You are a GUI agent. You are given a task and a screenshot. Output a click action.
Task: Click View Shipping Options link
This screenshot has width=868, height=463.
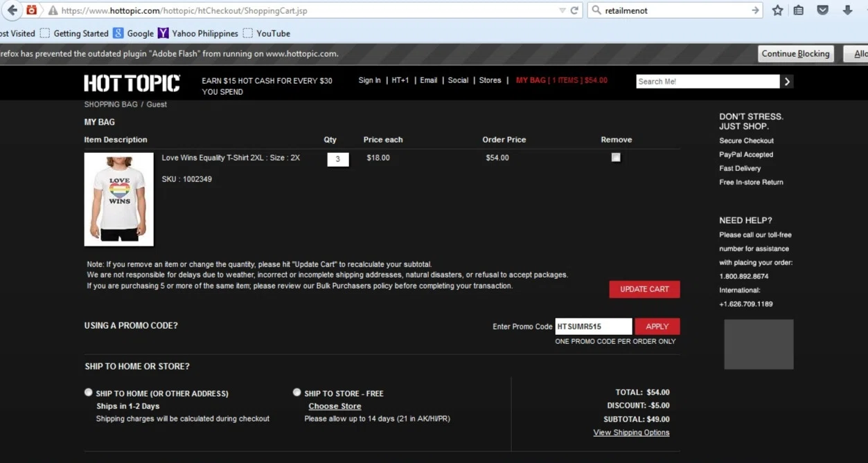tap(631, 433)
